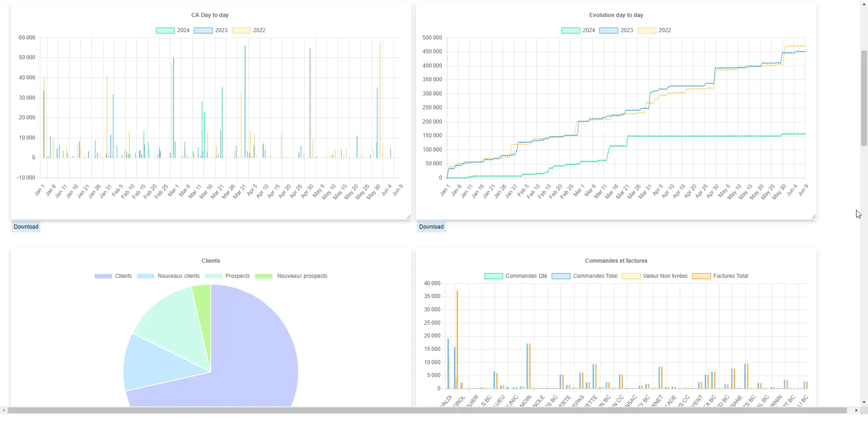This screenshot has height=428, width=868.
Task: Click the resize handle of Evolution day to day chart
Action: click(x=814, y=217)
